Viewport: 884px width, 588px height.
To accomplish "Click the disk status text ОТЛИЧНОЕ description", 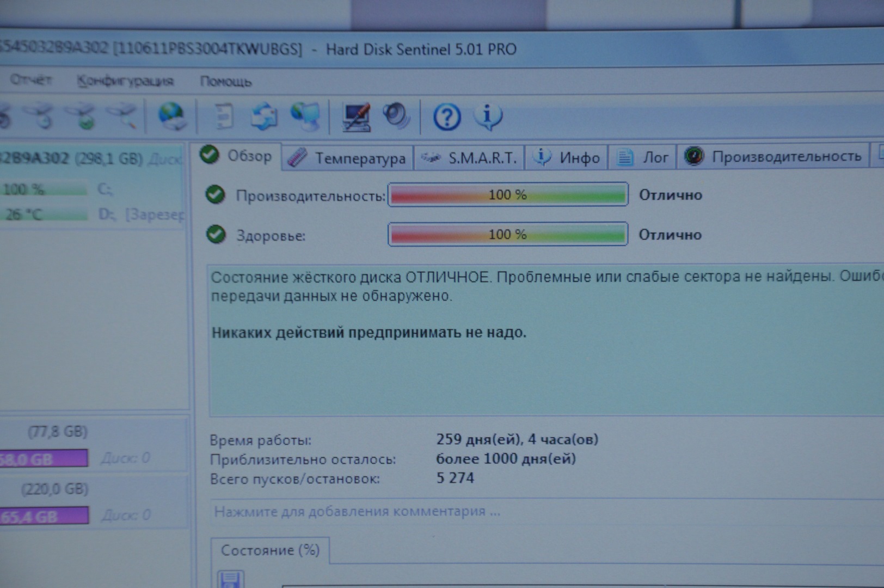I will tap(547, 286).
